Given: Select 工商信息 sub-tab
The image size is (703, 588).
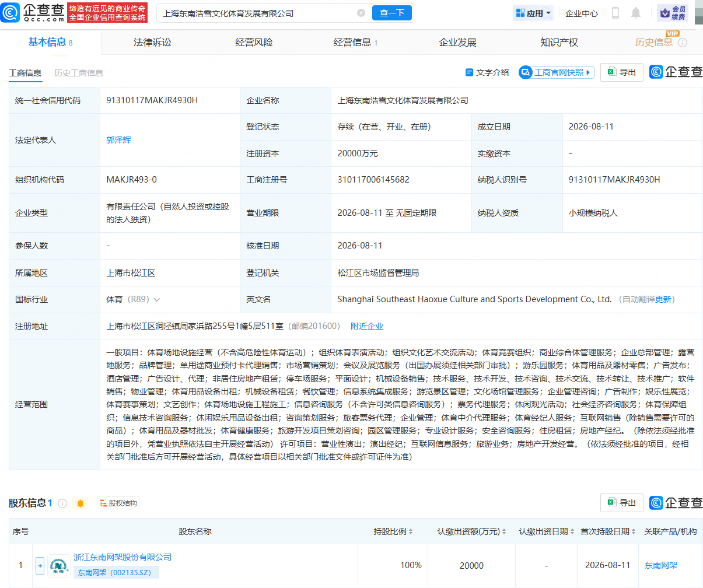Looking at the screenshot, I should (25, 73).
